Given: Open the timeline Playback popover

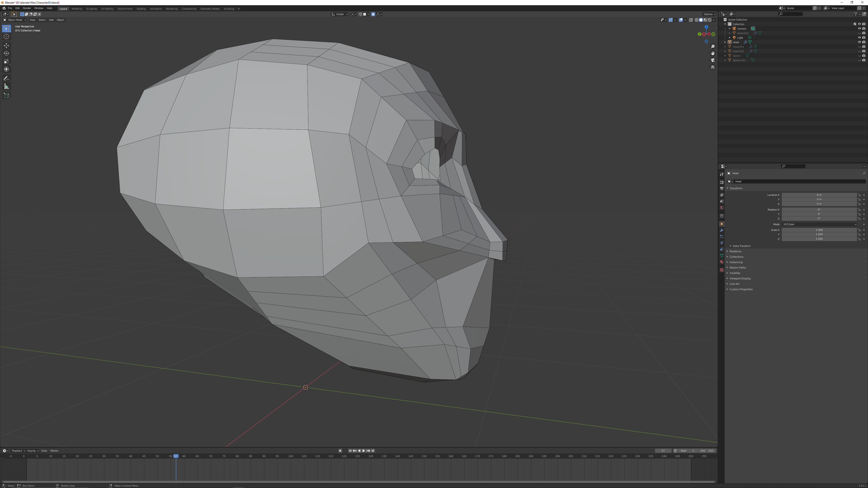Looking at the screenshot, I should (18, 451).
